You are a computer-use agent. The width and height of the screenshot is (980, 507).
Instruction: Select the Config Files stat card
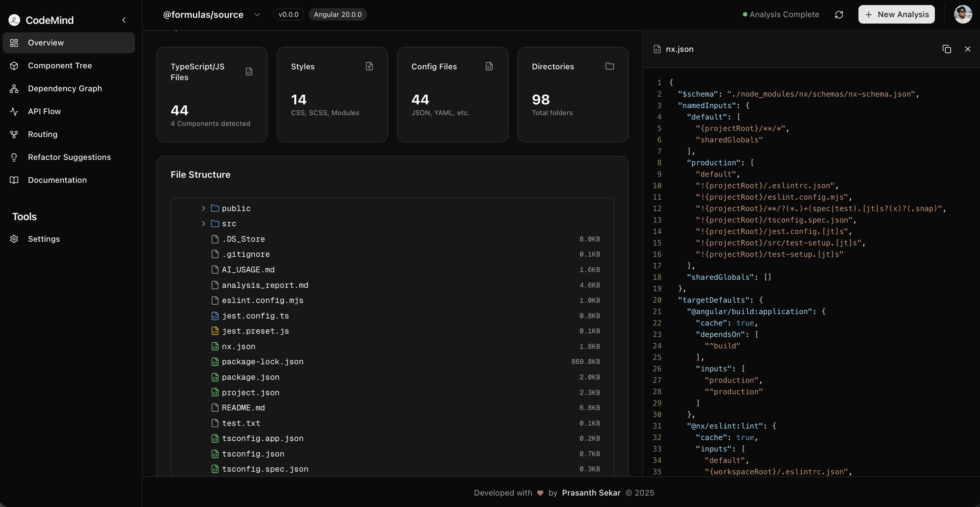tap(452, 94)
